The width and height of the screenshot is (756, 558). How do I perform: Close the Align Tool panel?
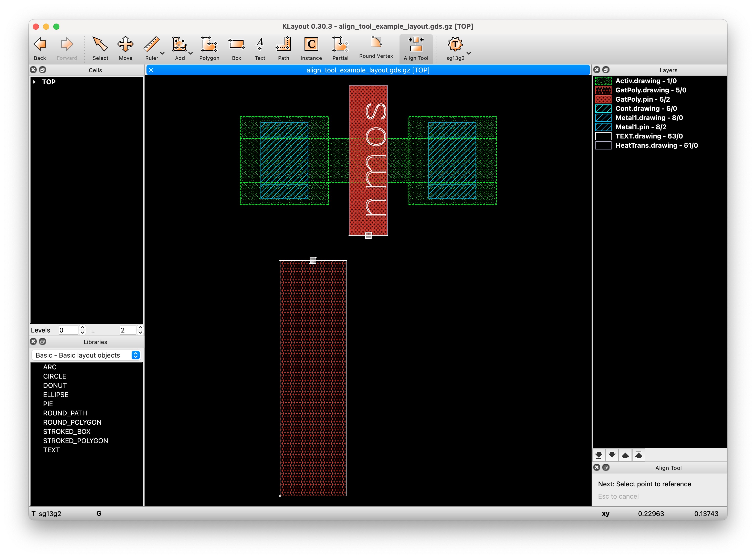(596, 467)
